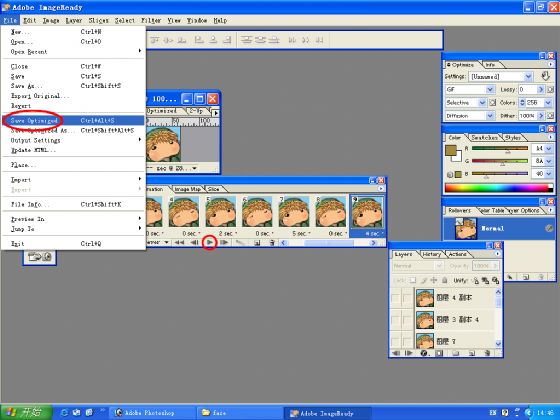
Task: Click the Tween frames icon
Action: [x=240, y=242]
